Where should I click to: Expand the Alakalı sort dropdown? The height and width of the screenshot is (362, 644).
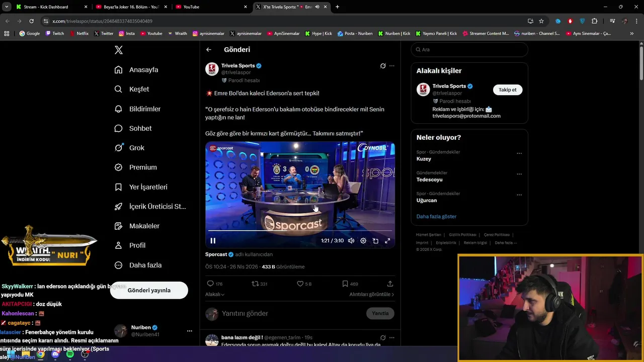(215, 295)
